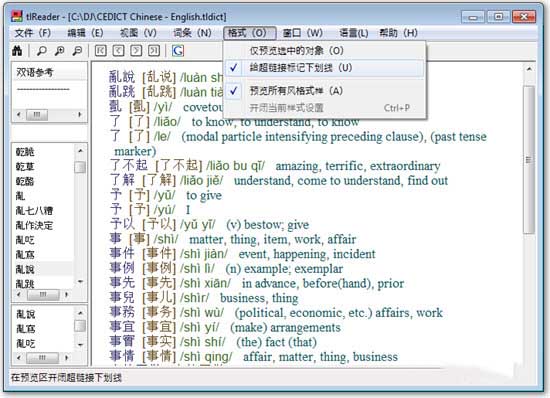
Task: Click the bottom list vertical scroll thumb
Action: (x=80, y=326)
